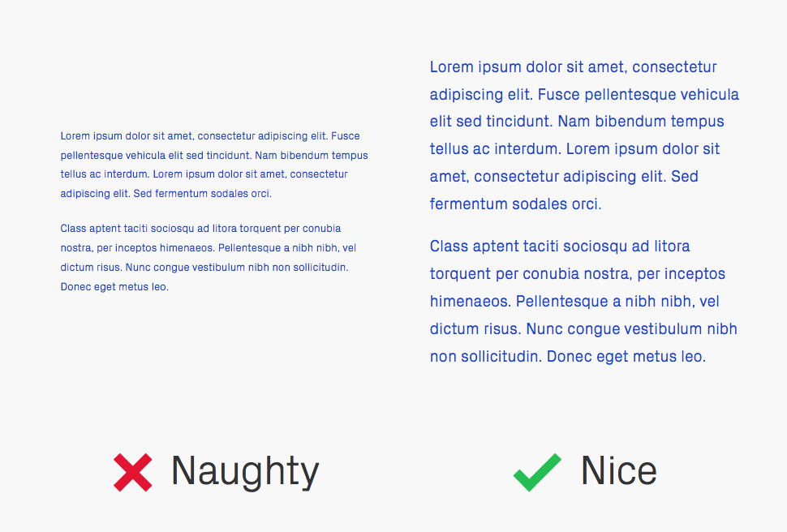
Task: Click large-text line 'non sollicitudin. Donec eget metus leo.'
Action: [x=568, y=357]
